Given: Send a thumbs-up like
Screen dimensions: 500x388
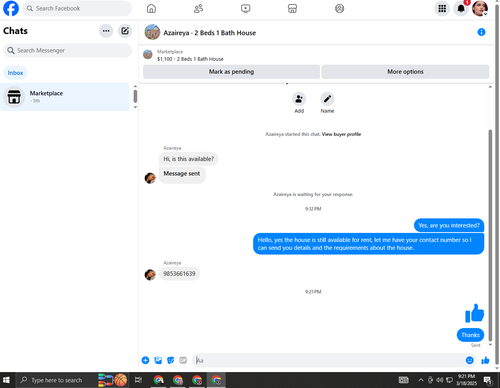Looking at the screenshot, I should click(x=485, y=360).
